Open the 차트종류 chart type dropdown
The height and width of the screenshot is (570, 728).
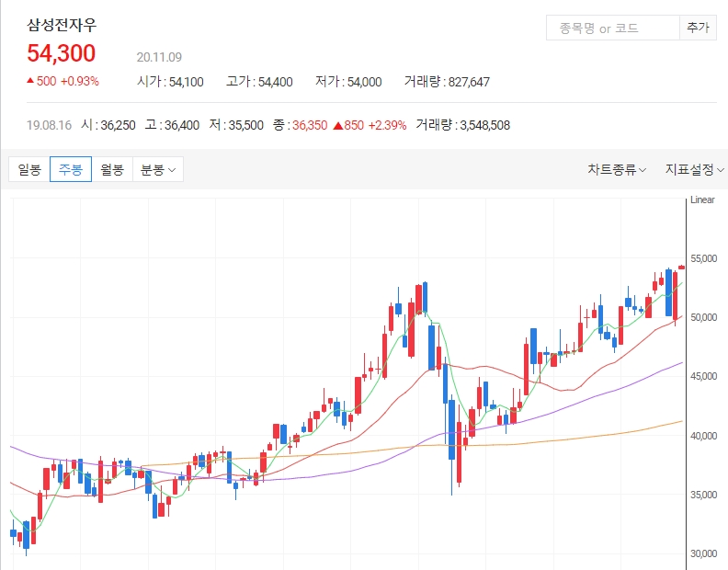pyautogui.click(x=617, y=169)
